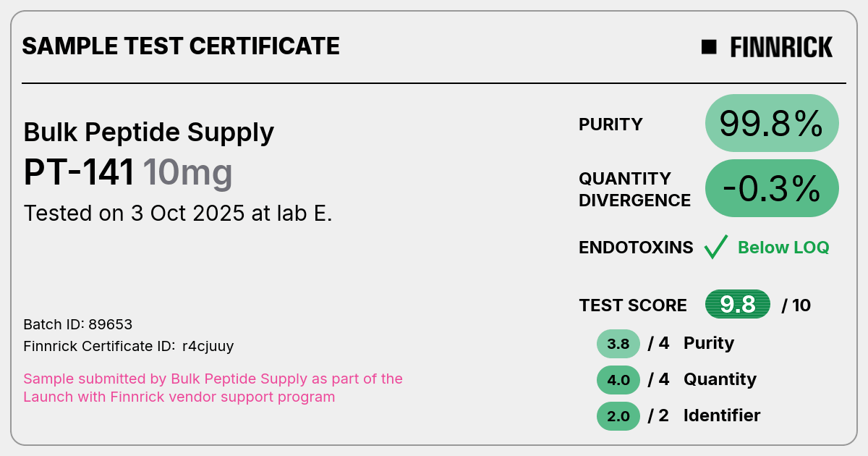Image resolution: width=868 pixels, height=456 pixels.
Task: Click the pink vendor support program notice
Action: [213, 388]
